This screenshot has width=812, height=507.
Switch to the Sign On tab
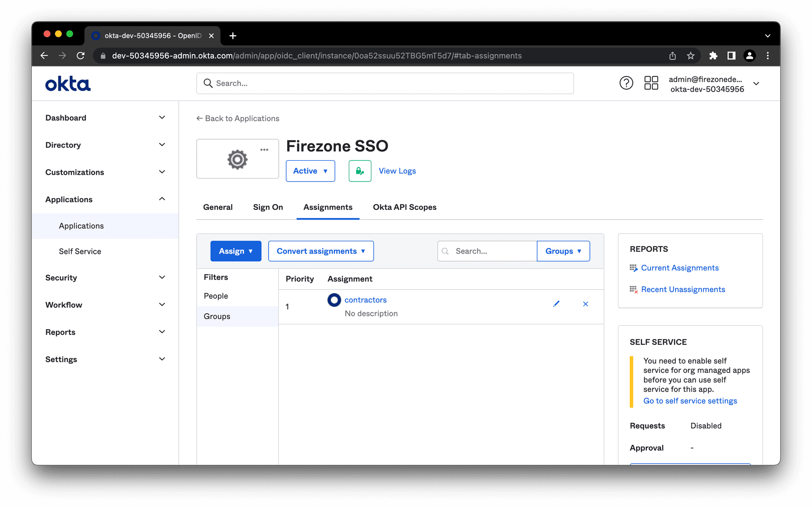pos(268,207)
